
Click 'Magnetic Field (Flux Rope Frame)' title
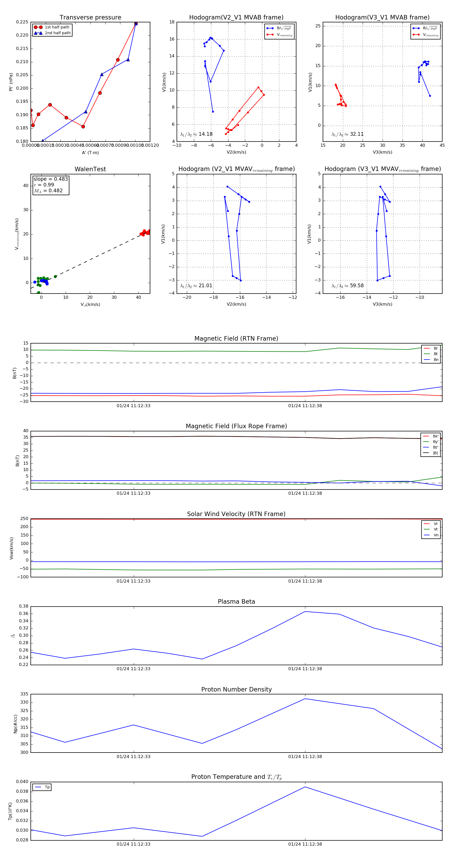coord(236,426)
